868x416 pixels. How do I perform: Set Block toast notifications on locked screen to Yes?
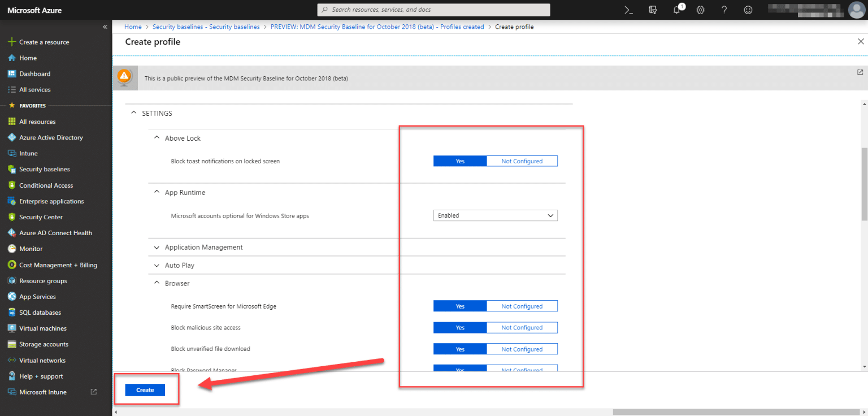[x=460, y=161]
